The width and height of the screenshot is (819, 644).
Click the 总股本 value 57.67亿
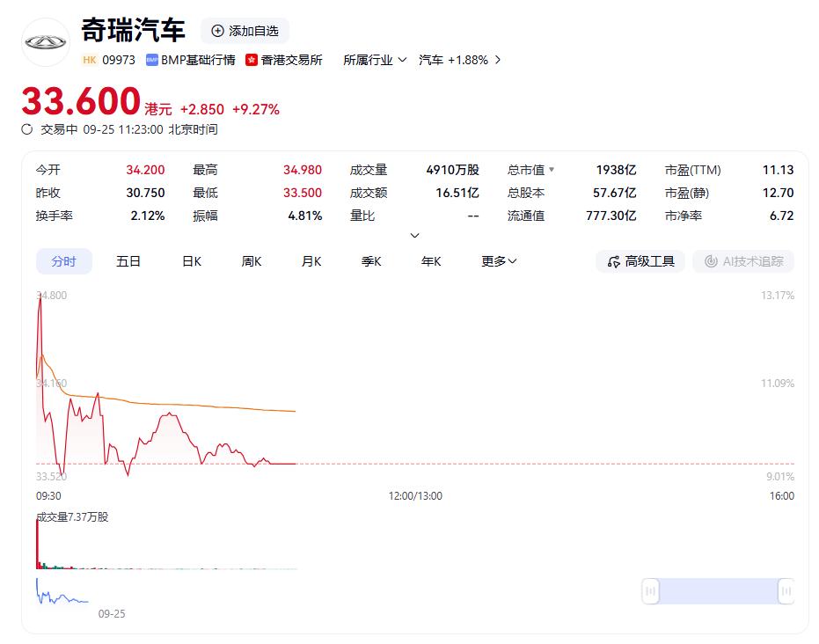tap(614, 193)
